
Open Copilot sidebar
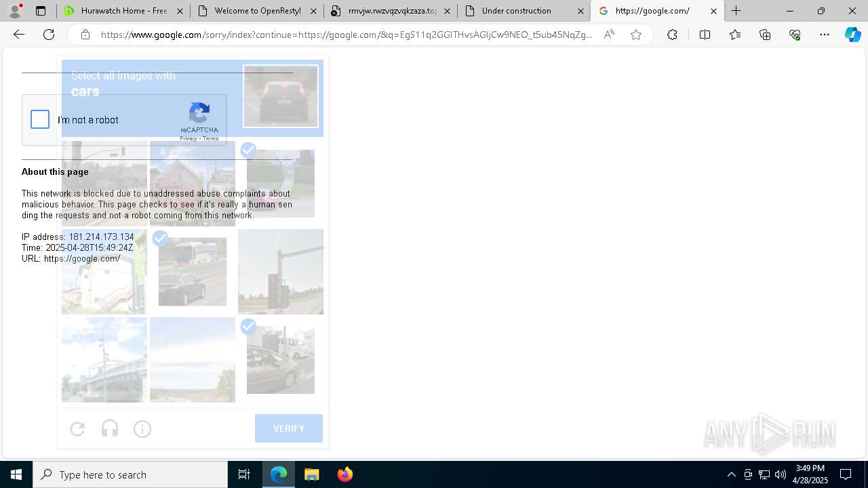point(852,35)
